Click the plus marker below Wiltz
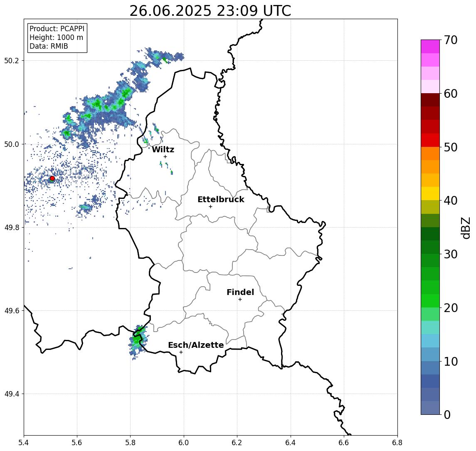This screenshot has width=476, height=451. pos(165,156)
